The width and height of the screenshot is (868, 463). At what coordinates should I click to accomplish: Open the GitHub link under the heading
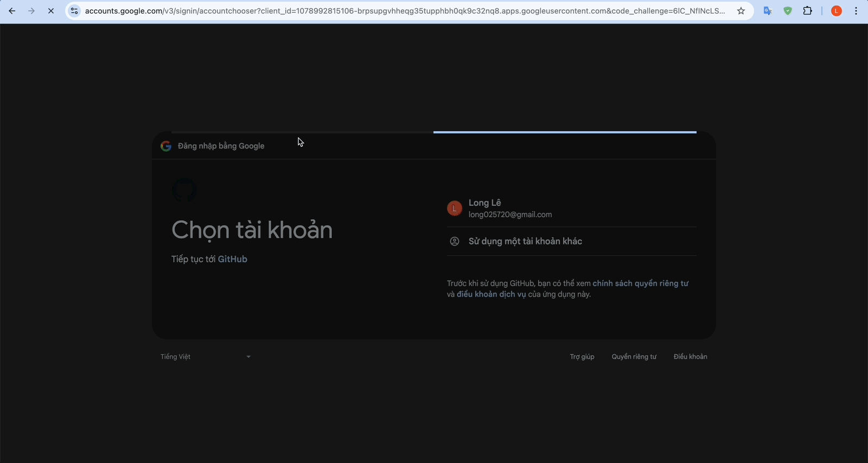click(x=233, y=259)
